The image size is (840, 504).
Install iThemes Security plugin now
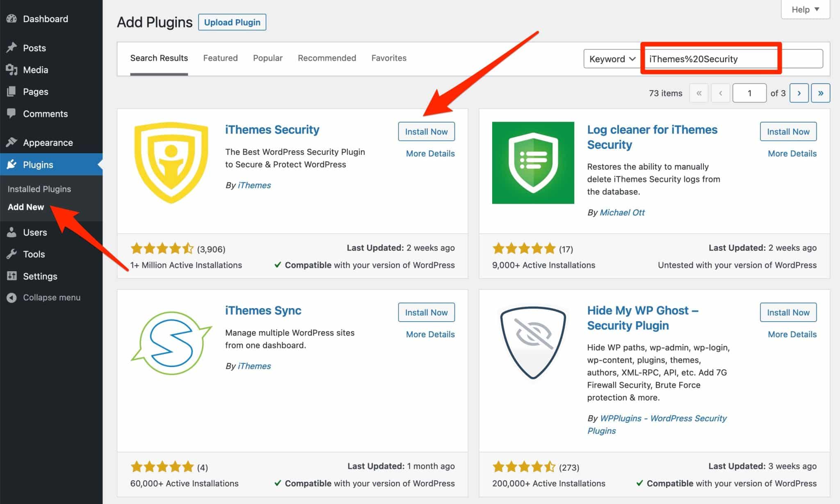[427, 131]
